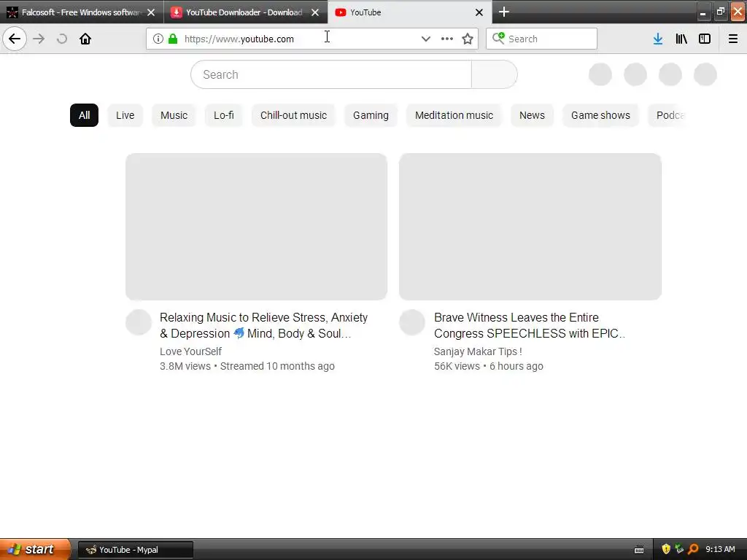747x560 pixels.
Task: Select the Gaming filter chip
Action: [x=371, y=115]
